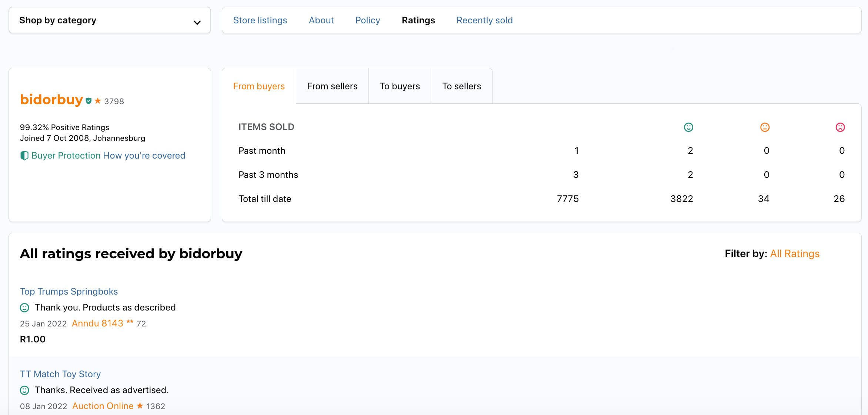Click the bidorbuy seller name

(51, 100)
